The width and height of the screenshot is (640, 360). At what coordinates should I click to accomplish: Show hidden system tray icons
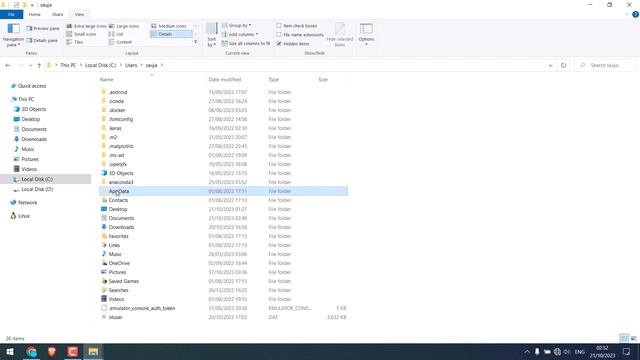[x=527, y=351]
